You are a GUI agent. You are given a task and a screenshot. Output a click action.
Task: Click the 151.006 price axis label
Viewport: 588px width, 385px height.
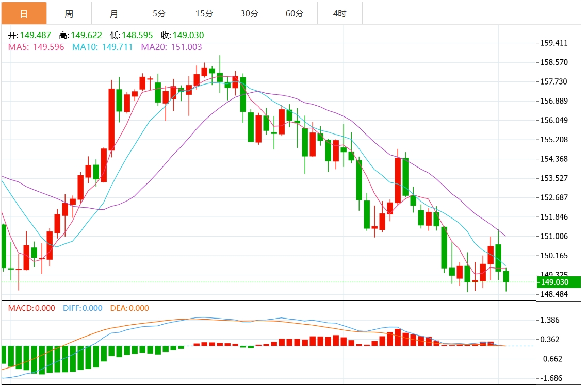coord(554,236)
